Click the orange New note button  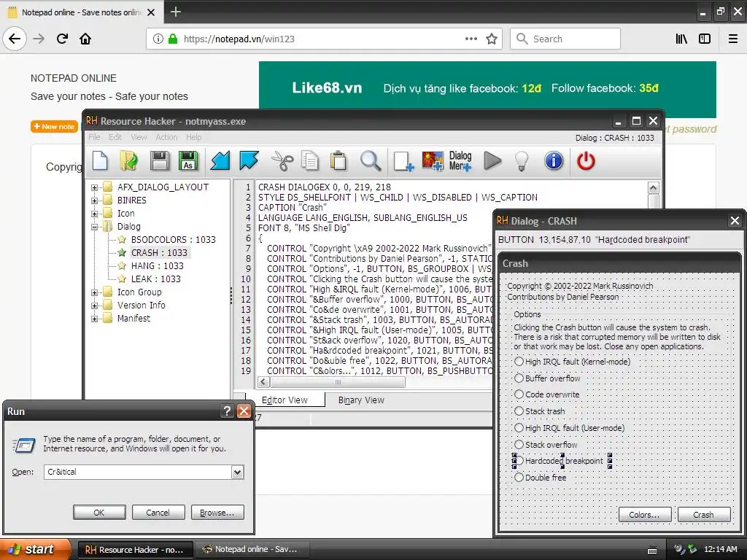pos(54,127)
